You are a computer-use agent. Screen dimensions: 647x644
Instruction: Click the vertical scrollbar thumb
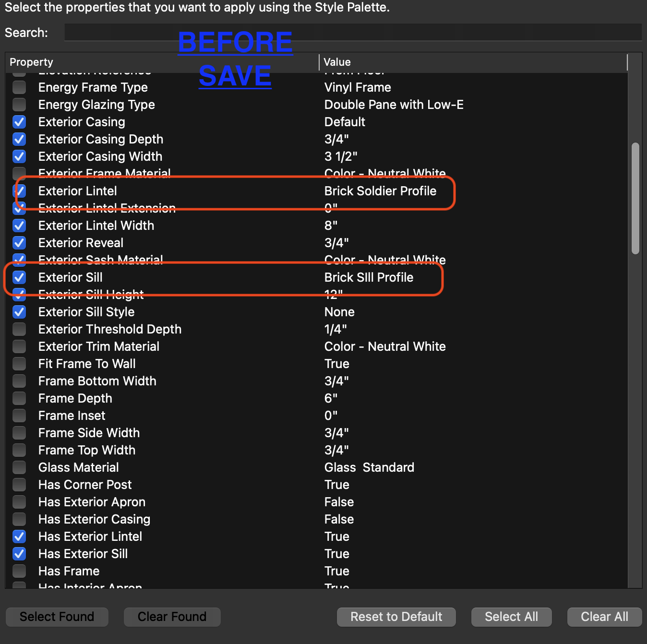[635, 198]
